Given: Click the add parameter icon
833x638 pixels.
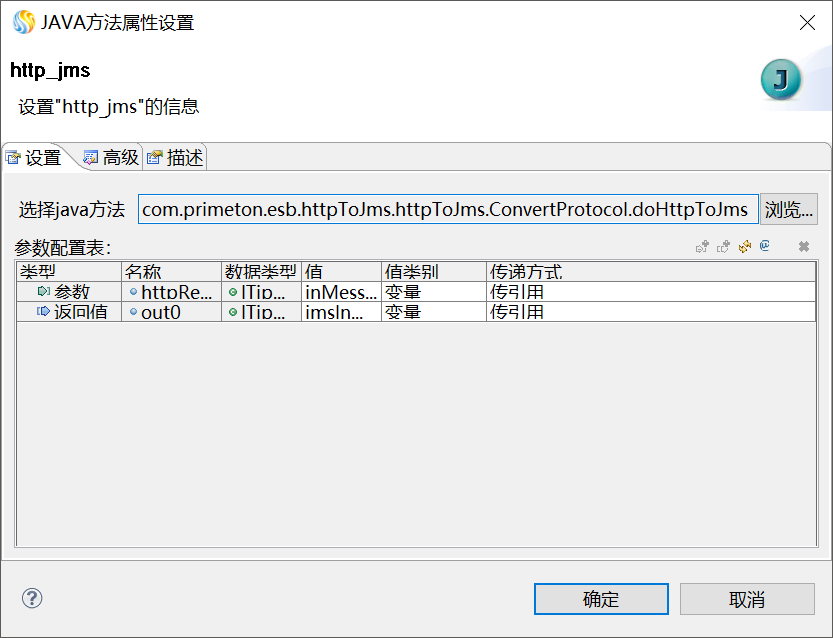Looking at the screenshot, I should [x=702, y=246].
